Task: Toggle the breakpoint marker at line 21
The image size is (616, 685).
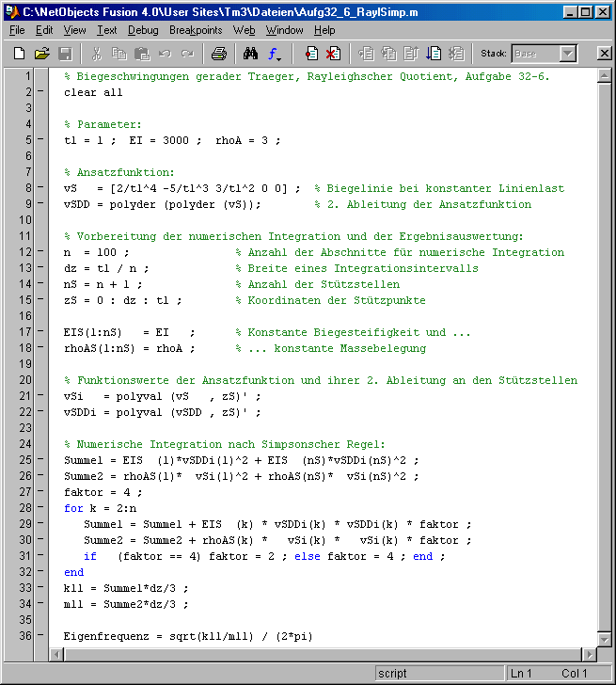Action: (40, 395)
